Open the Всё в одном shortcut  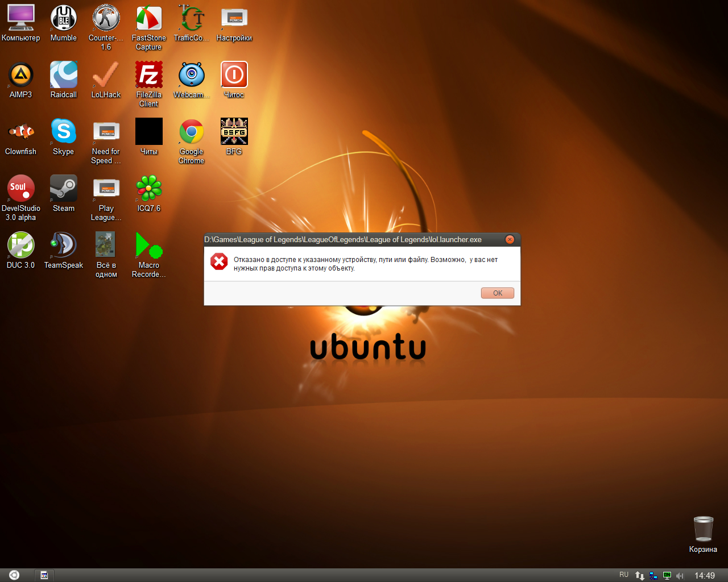pyautogui.click(x=106, y=255)
